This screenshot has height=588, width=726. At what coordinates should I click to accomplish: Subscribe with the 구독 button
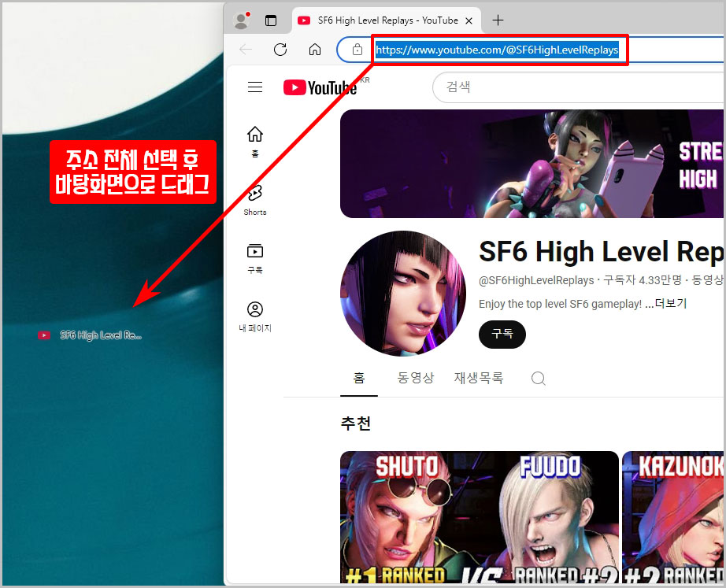[502, 335]
